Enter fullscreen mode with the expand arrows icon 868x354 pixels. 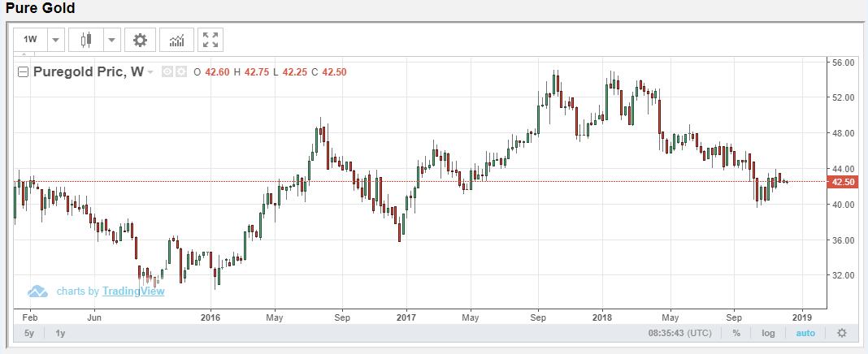click(x=210, y=40)
